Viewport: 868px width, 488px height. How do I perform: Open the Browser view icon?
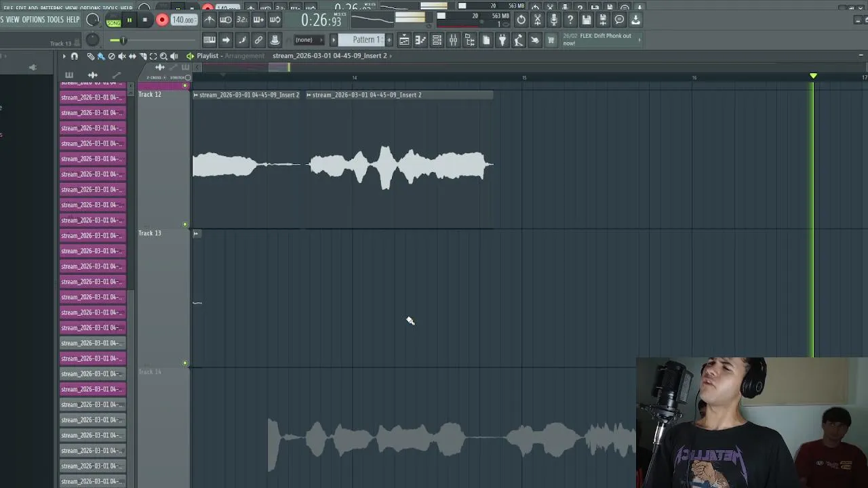pyautogui.click(x=469, y=40)
